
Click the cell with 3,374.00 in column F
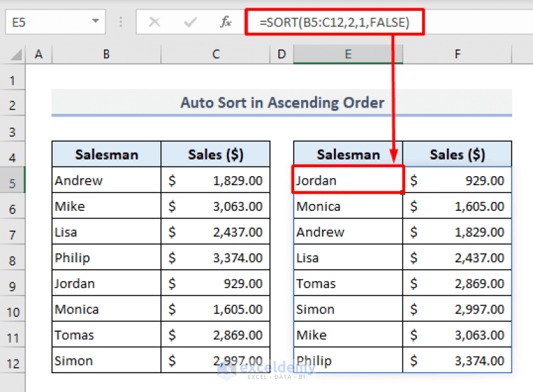pyautogui.click(x=457, y=360)
